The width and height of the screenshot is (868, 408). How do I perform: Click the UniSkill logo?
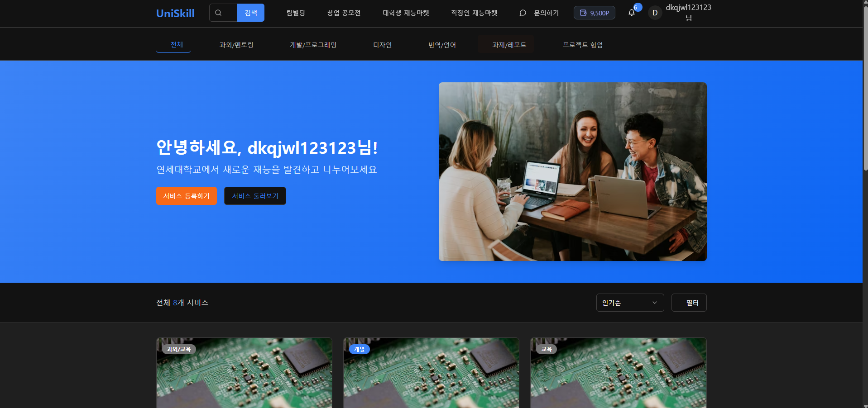[x=175, y=13]
